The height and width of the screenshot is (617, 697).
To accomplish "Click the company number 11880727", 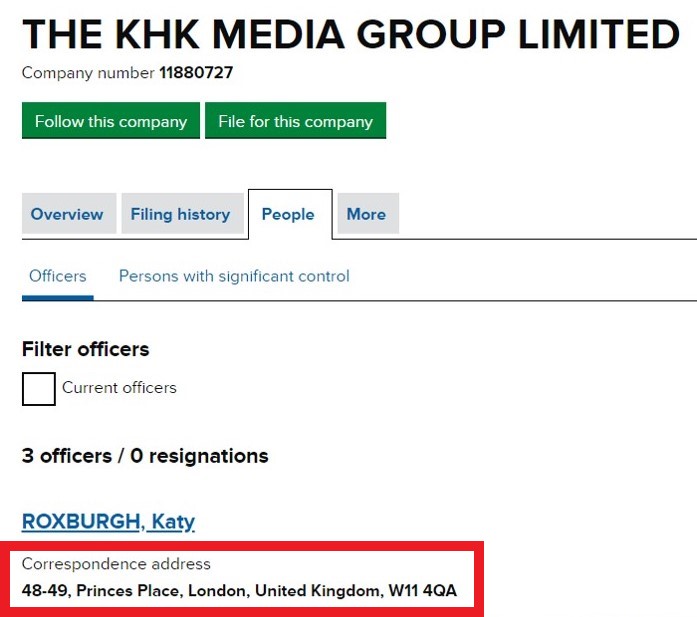I will point(196,73).
